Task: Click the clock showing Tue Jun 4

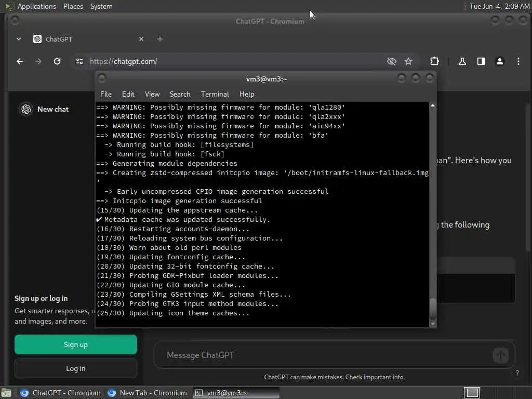Action: pos(499,6)
